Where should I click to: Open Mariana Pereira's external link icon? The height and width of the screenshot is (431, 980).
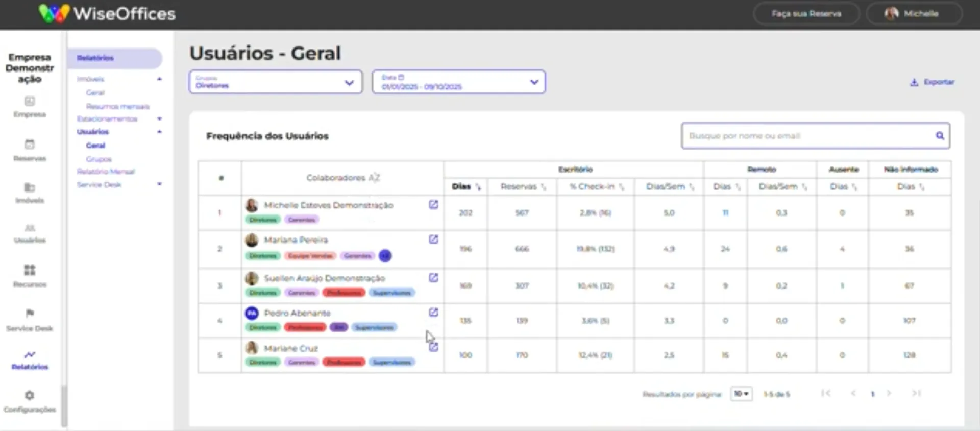click(x=433, y=239)
